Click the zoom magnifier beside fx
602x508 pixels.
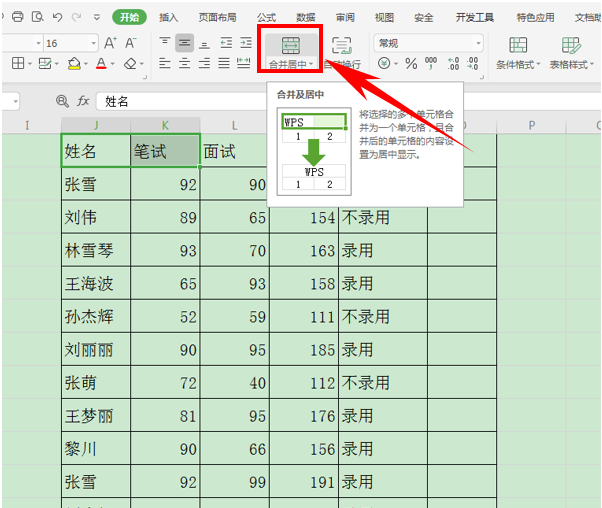[x=62, y=101]
